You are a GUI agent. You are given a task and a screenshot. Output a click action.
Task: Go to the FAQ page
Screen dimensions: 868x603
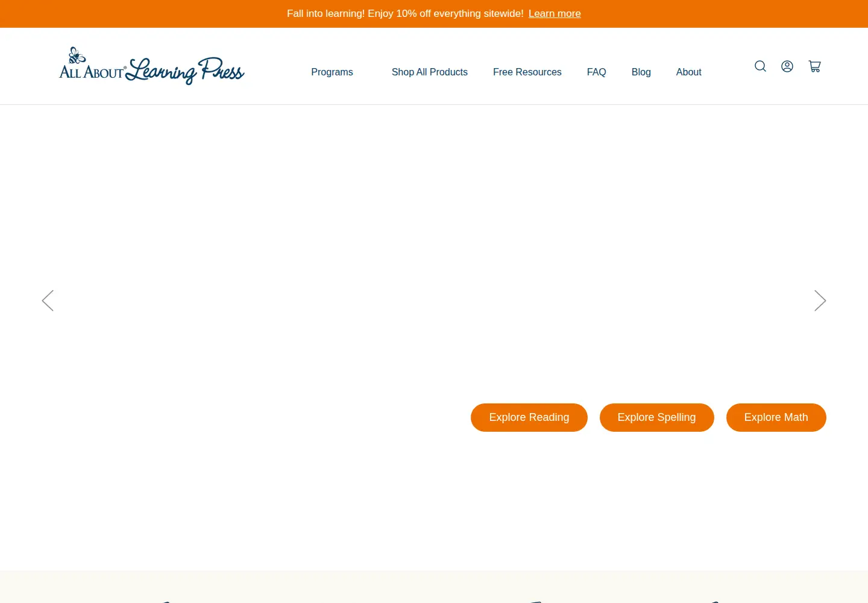click(x=597, y=72)
